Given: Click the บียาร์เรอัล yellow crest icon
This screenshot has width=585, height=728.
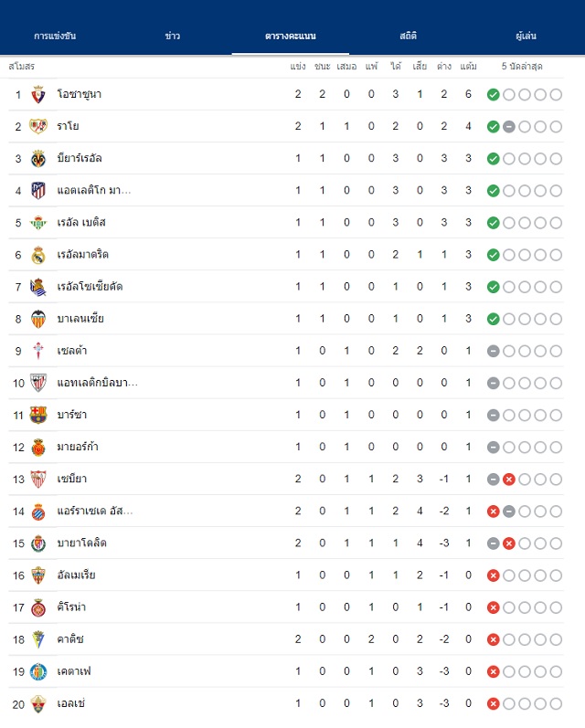Looking at the screenshot, I should click(38, 158).
